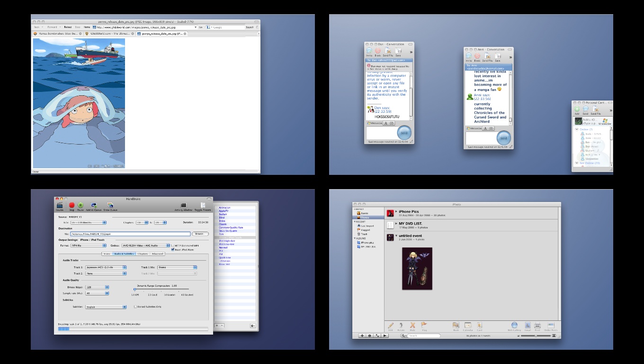Select the ponyo_release_date_pic.jpg browser tab
Viewport: 644px width, 364px height.
[162, 34]
